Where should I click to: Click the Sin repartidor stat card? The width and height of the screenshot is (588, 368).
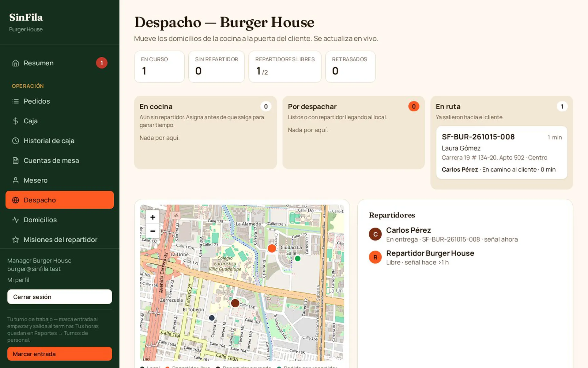click(217, 67)
